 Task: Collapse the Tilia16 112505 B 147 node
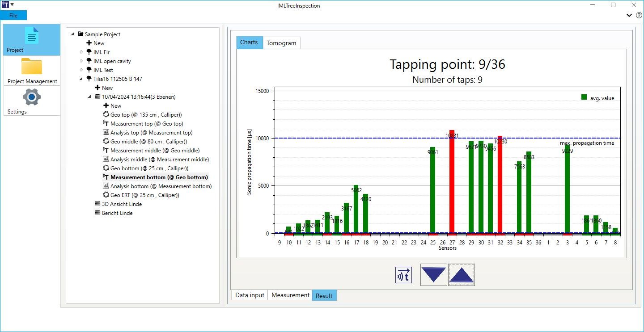pos(82,79)
